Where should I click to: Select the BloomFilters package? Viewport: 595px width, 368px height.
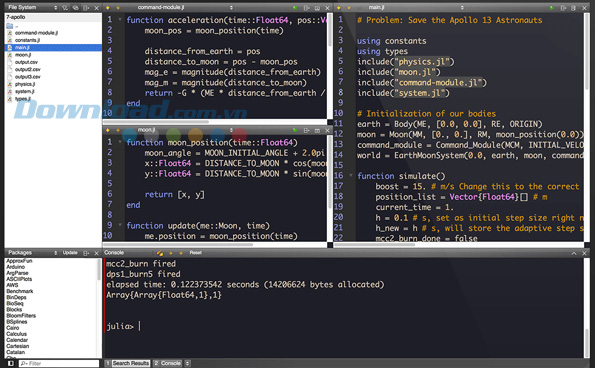point(21,316)
